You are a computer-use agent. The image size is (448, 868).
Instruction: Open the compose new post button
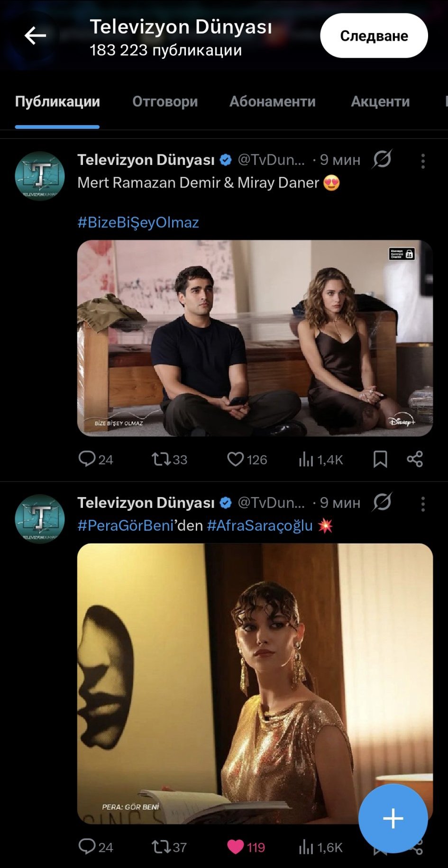(393, 818)
